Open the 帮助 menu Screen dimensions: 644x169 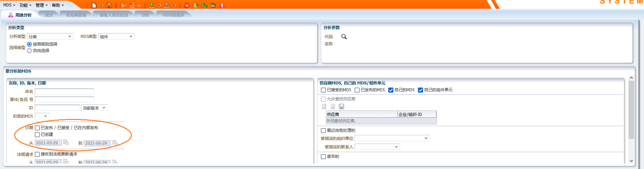(58, 5)
